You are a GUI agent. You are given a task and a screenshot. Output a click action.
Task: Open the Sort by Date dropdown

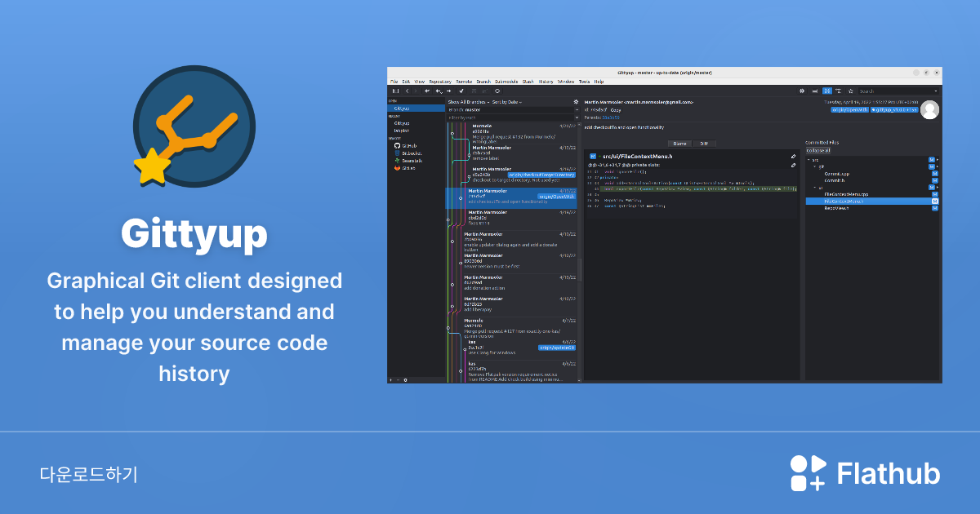(506, 102)
